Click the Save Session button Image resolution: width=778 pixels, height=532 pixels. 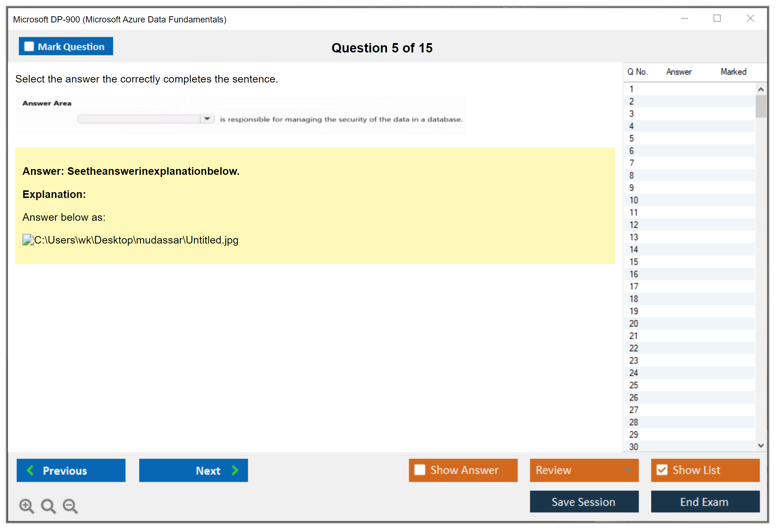(x=584, y=502)
